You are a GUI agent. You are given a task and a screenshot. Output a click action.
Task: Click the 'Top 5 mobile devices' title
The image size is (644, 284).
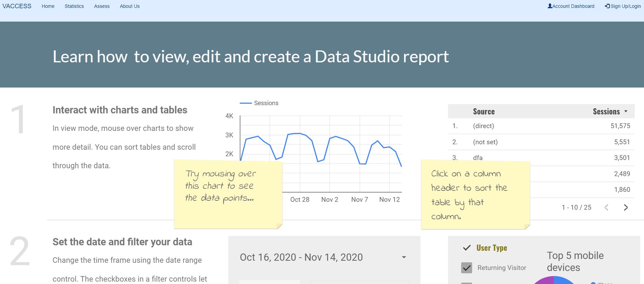(575, 261)
